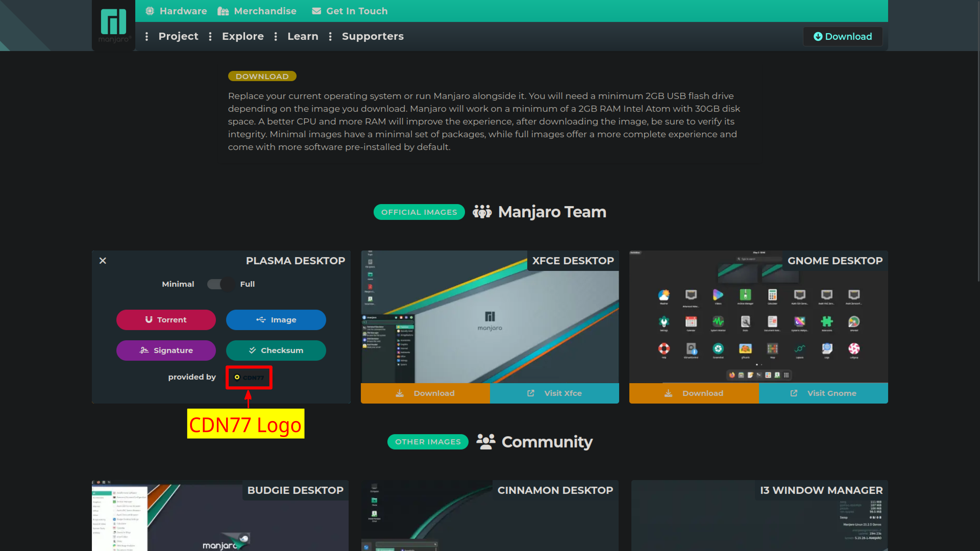Image resolution: width=980 pixels, height=551 pixels.
Task: Click the Download button in the top bar
Action: (x=843, y=36)
